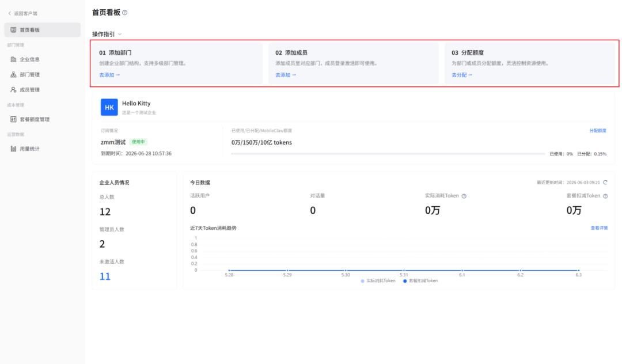Click the 分配额度 link on quota card
622x364 pixels.
[x=598, y=131]
